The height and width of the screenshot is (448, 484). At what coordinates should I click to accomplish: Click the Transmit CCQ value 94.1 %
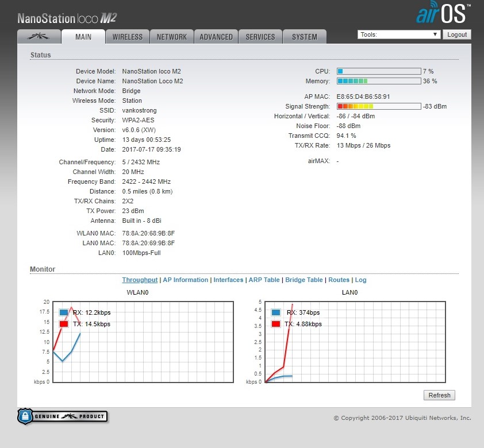347,136
